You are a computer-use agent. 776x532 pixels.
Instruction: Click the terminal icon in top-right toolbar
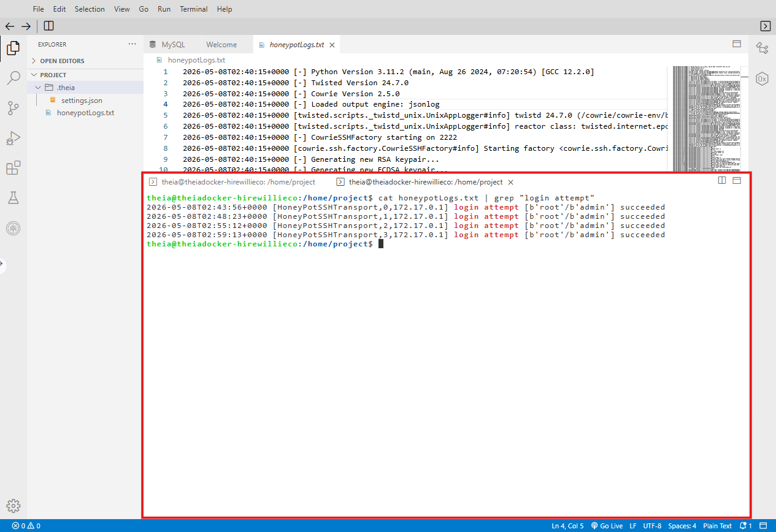[x=765, y=26]
